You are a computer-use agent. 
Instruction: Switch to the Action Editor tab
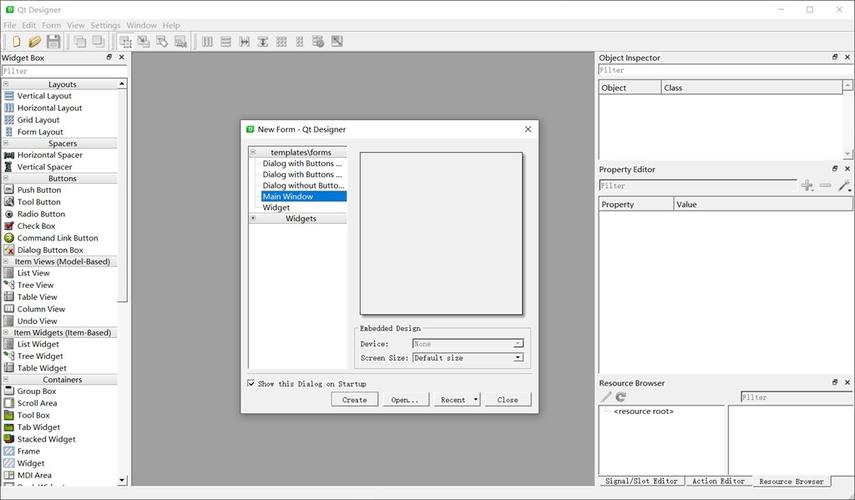[718, 481]
